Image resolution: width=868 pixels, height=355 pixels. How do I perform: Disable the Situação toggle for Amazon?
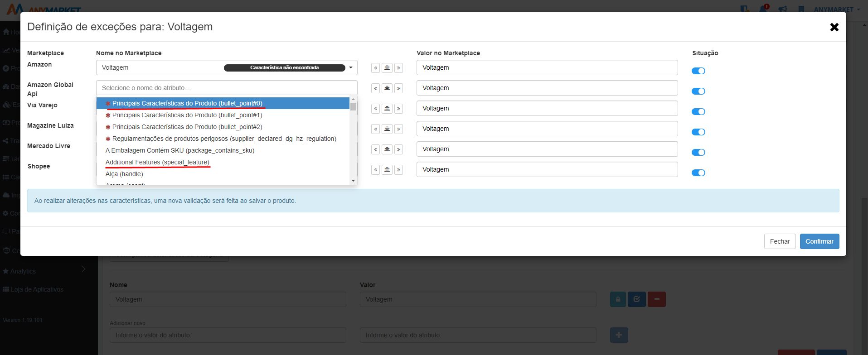coord(698,71)
